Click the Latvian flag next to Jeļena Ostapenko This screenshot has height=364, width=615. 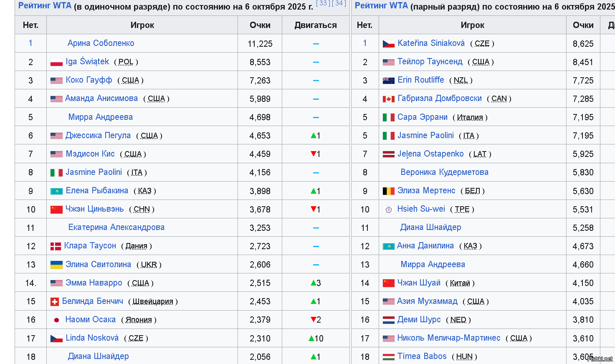(x=389, y=154)
